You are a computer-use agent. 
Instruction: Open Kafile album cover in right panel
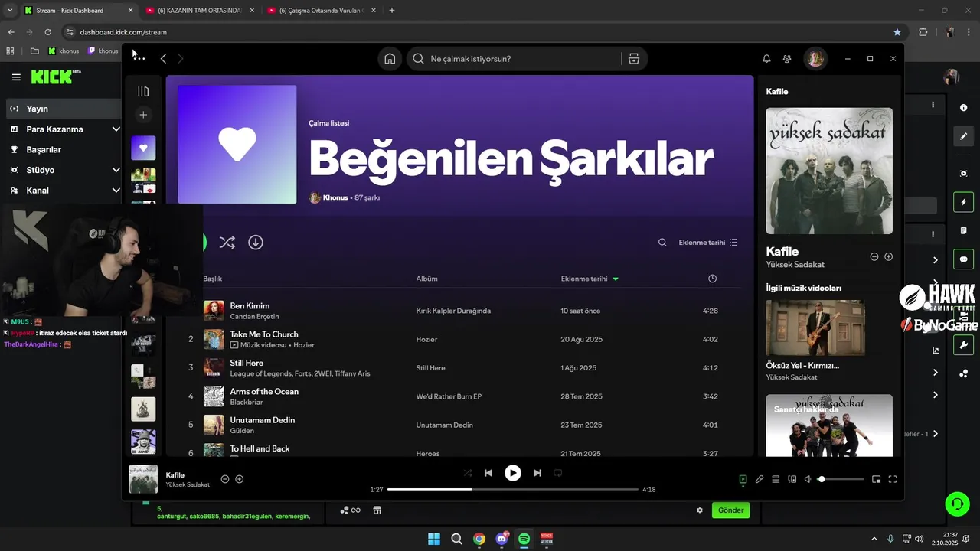coord(829,171)
